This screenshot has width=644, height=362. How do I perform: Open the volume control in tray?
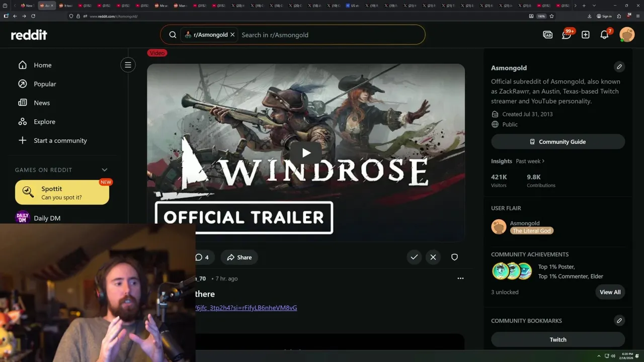coord(613,356)
